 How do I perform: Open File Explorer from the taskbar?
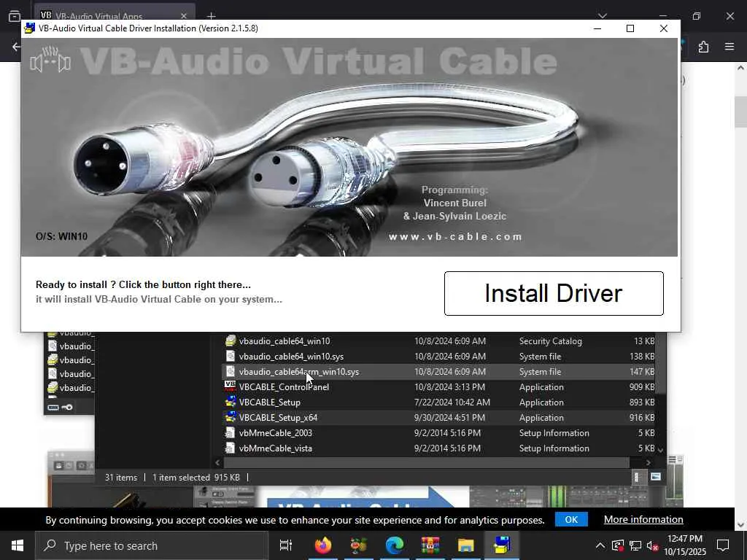[x=466, y=545]
